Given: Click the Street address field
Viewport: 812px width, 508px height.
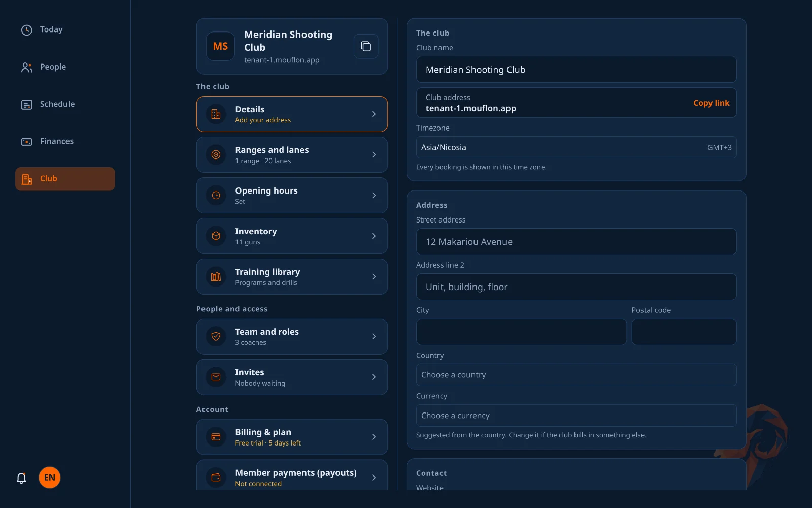Looking at the screenshot, I should (576, 242).
